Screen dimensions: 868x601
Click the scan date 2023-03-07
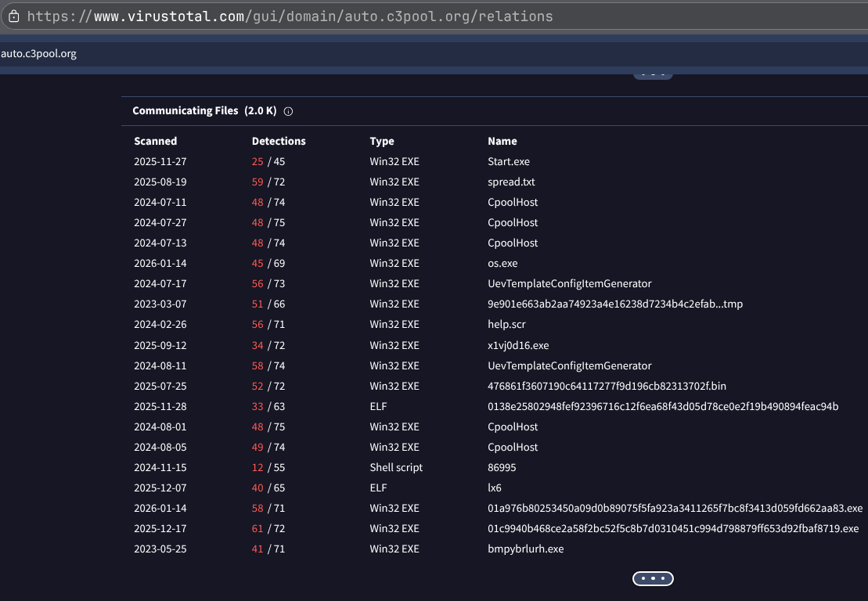(x=160, y=304)
